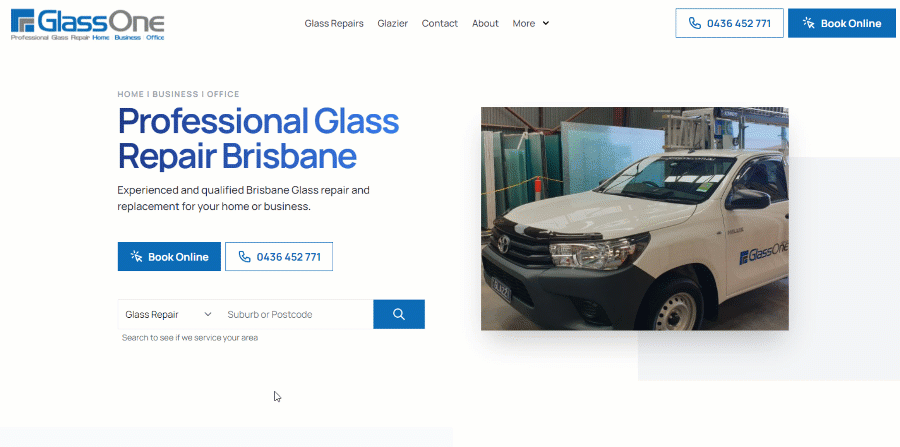Call 0436 452 771 from header button

(x=729, y=23)
